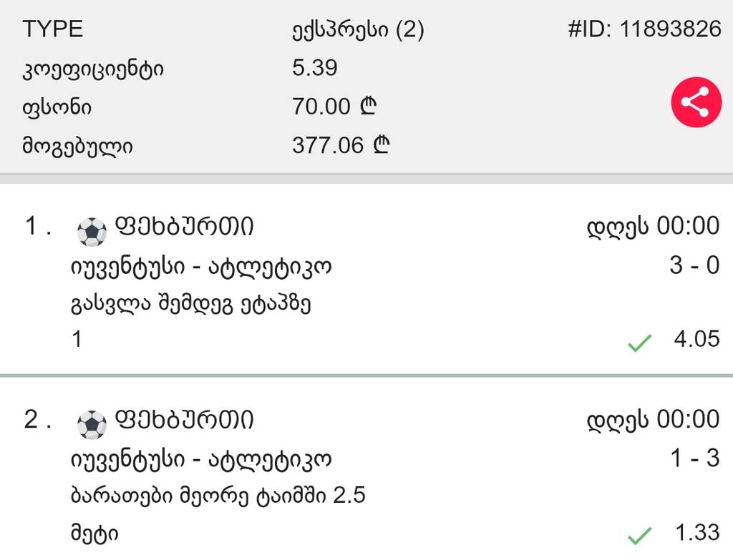Click the soccer ball icon on bet 1
This screenshot has width=733, height=560.
pyautogui.click(x=91, y=230)
